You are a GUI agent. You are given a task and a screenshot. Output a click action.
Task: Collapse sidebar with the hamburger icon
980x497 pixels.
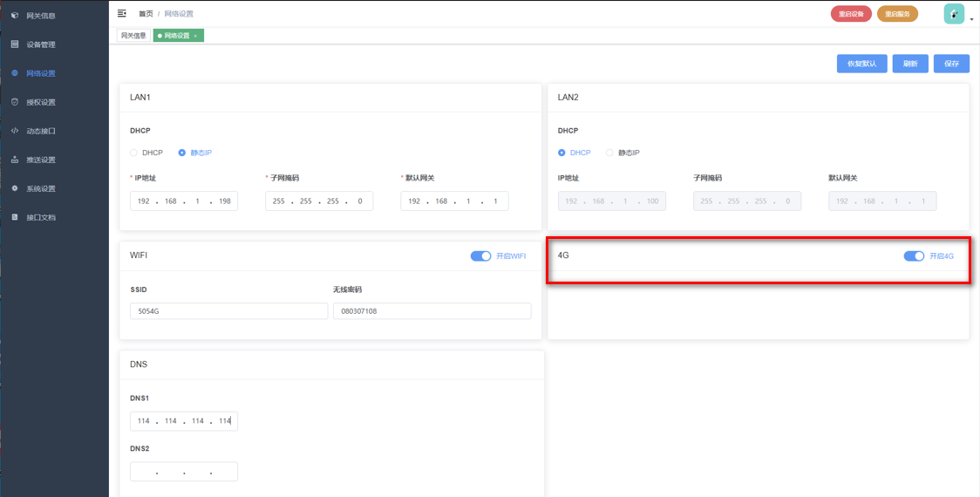122,14
